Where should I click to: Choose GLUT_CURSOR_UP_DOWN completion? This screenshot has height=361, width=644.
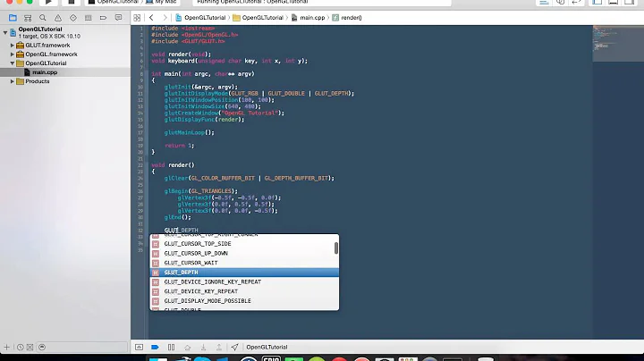pyautogui.click(x=244, y=253)
